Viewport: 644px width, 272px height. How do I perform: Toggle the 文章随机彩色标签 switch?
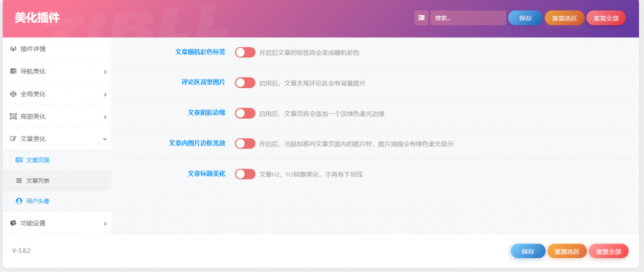245,52
